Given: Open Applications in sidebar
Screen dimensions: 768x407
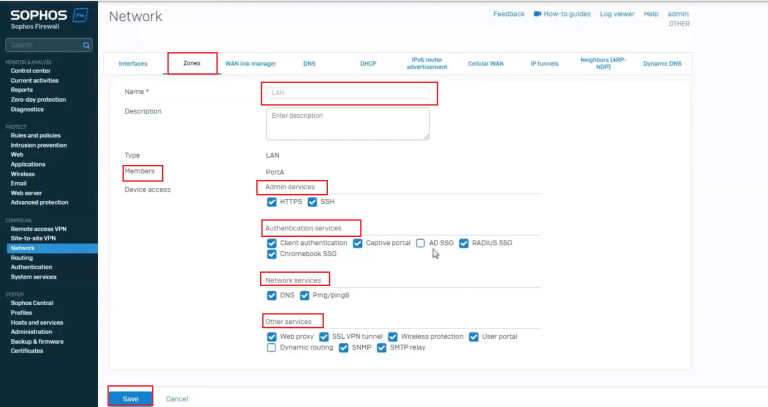Looking at the screenshot, I should pos(28,164).
